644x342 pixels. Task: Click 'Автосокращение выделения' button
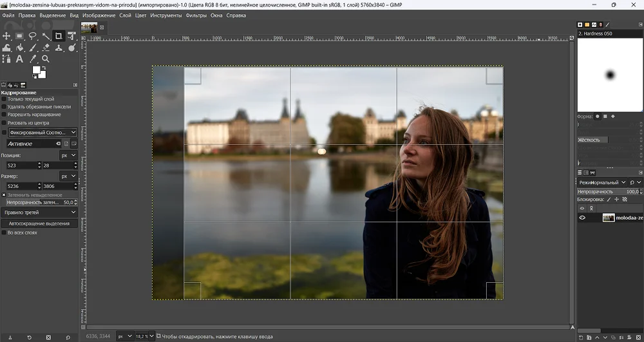point(39,223)
